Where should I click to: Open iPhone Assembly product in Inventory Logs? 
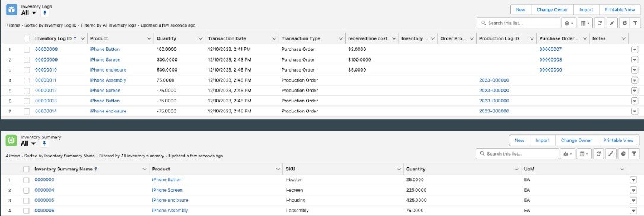pyautogui.click(x=107, y=80)
